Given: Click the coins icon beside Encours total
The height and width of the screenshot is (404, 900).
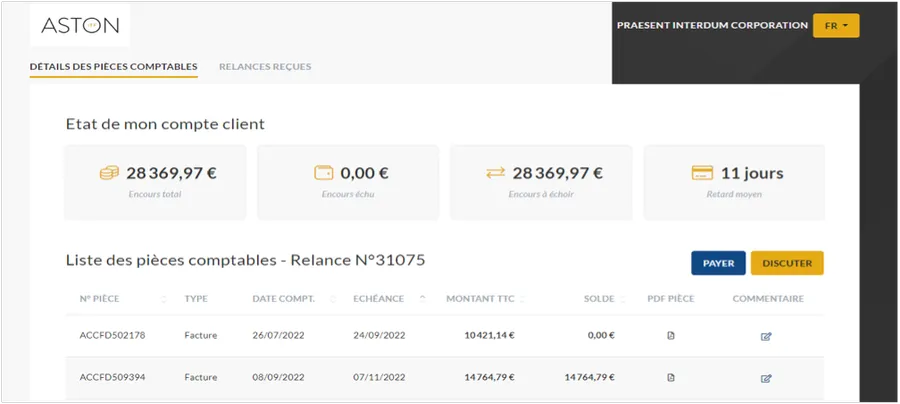Looking at the screenshot, I should (x=109, y=173).
